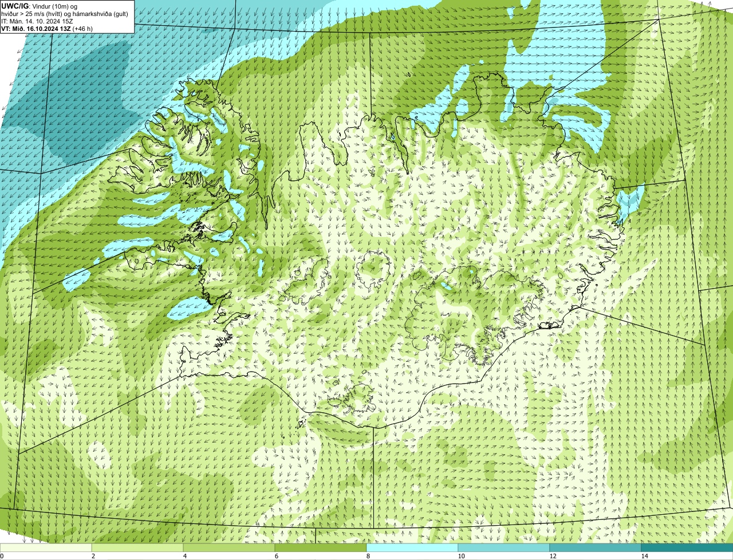Select the darkest teal above-14 color segment

coord(687,548)
